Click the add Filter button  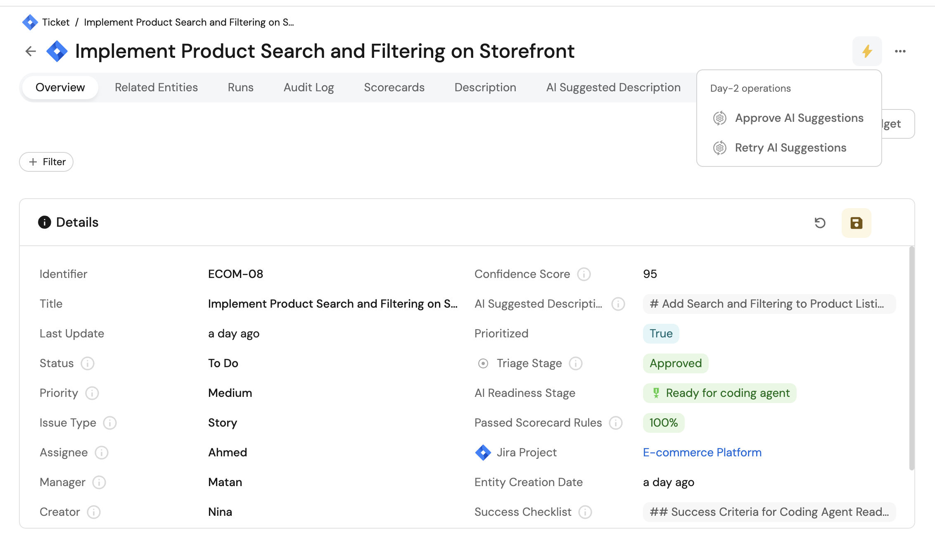pyautogui.click(x=46, y=162)
